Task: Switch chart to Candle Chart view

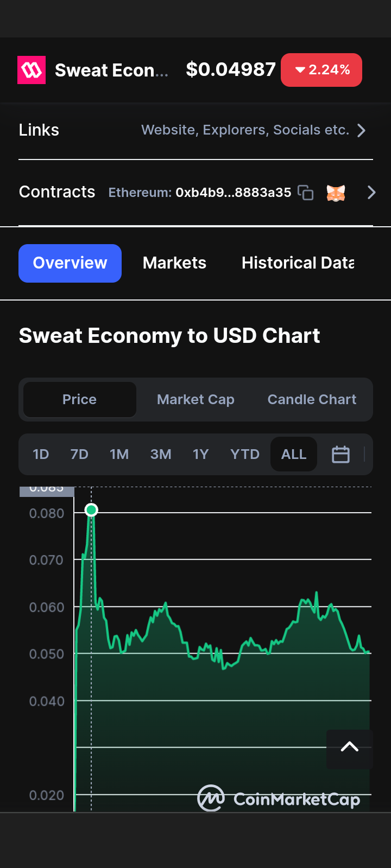Action: coord(312,399)
